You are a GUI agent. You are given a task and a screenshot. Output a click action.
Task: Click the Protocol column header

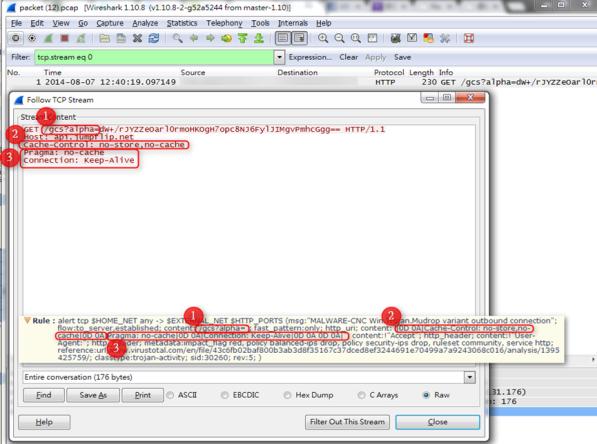pos(389,72)
